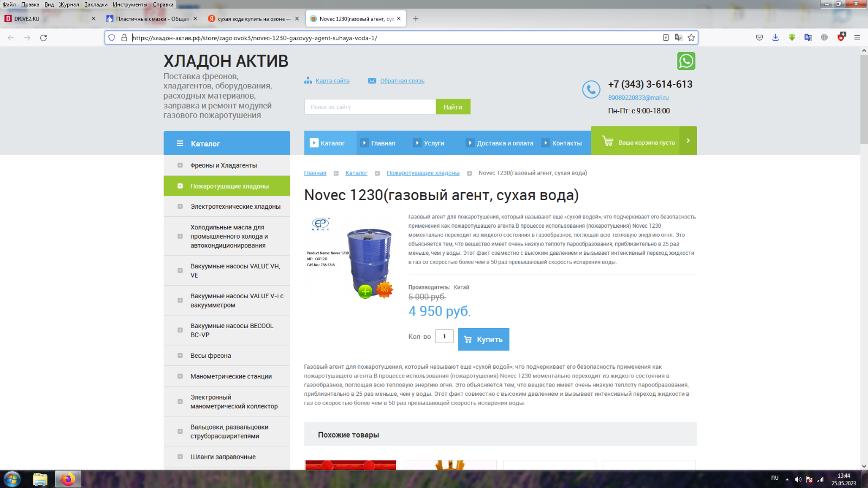This screenshot has height=488, width=868.
Task: Click the Купить button
Action: (x=483, y=339)
